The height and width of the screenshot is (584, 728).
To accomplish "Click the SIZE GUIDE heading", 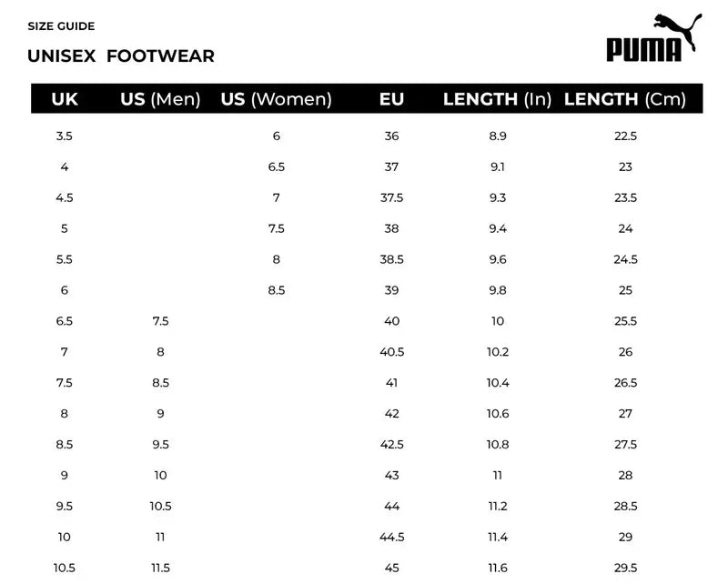I will pyautogui.click(x=61, y=26).
